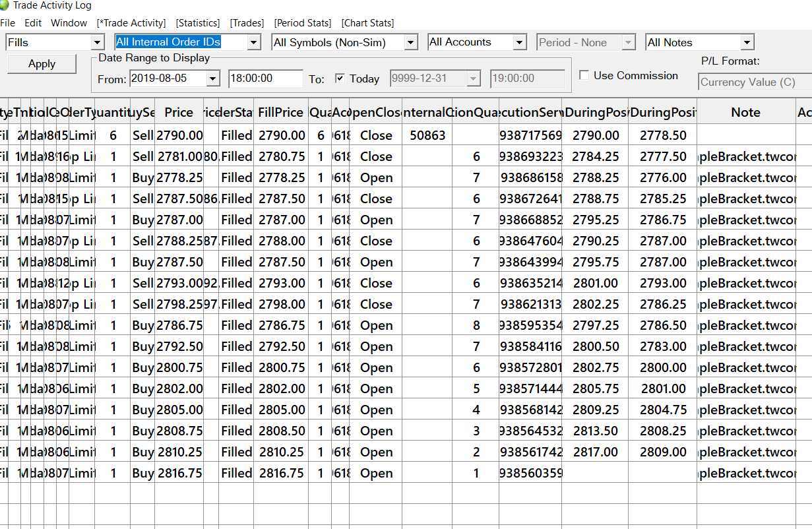The width and height of the screenshot is (812, 529).
Task: Enable the Use Commission checkbox
Action: point(584,75)
